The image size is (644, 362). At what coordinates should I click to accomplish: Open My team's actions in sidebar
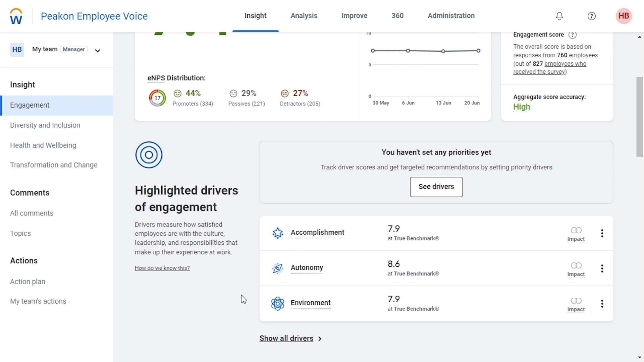[38, 301]
